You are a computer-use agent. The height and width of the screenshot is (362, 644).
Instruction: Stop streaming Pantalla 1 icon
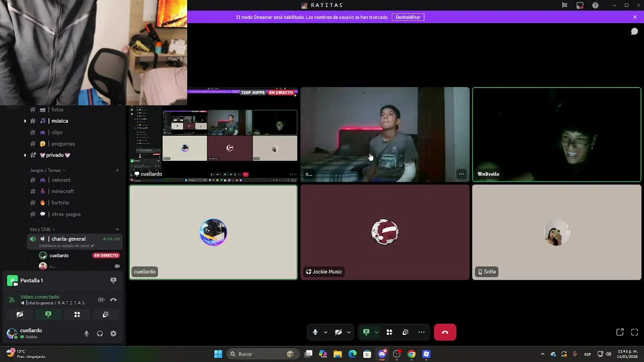tap(113, 281)
